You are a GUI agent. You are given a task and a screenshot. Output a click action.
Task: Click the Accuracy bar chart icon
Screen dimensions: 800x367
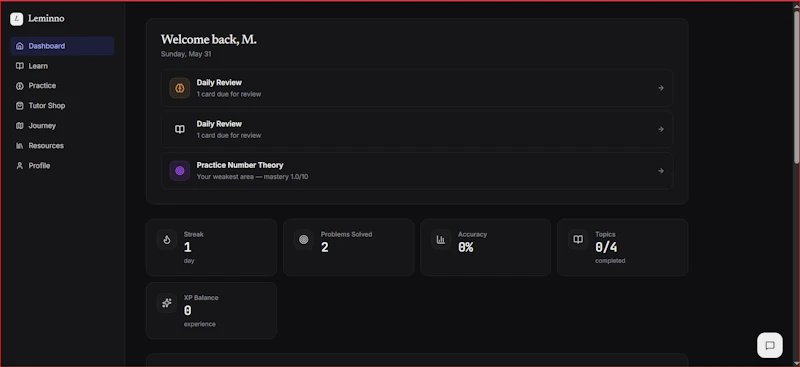coord(441,239)
